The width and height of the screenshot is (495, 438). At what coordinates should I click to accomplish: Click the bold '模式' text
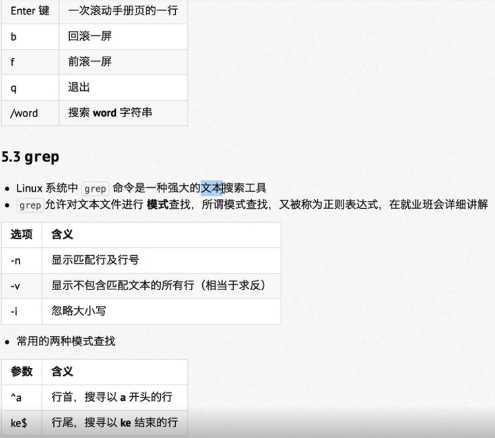[x=158, y=204]
